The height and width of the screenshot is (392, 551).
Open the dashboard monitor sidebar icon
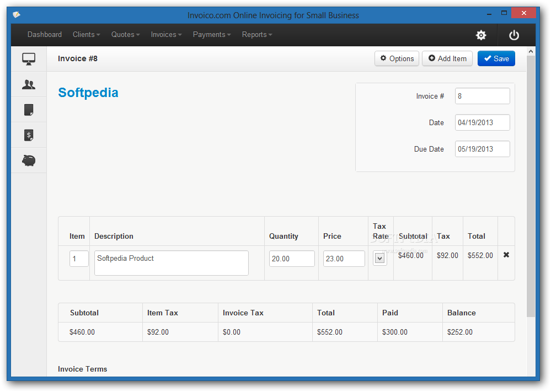[x=29, y=59]
